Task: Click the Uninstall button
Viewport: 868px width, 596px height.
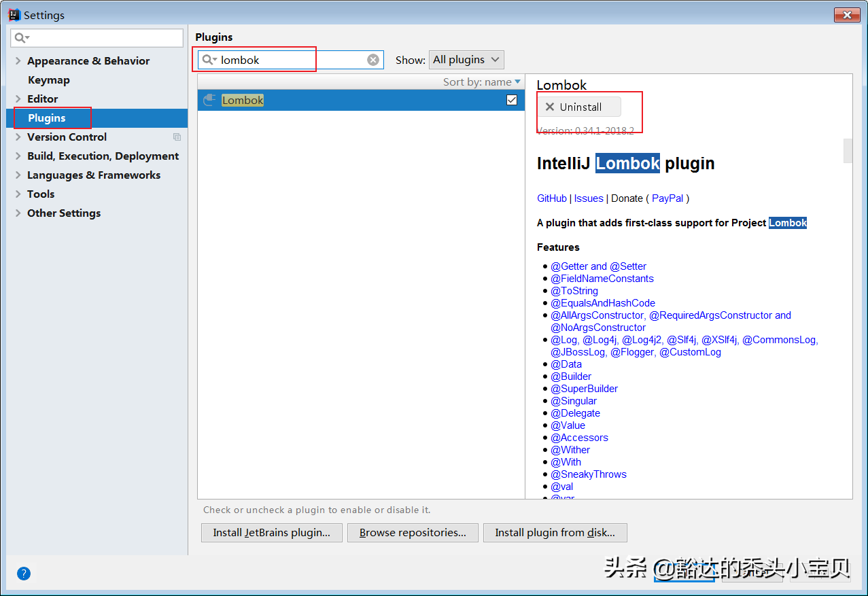Action: pos(579,107)
